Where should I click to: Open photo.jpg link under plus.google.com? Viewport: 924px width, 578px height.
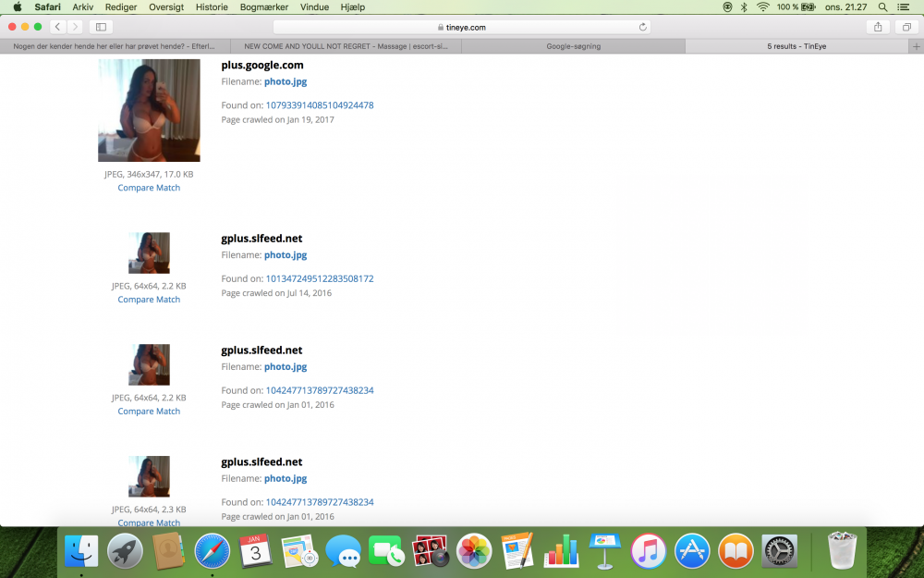[x=286, y=81]
